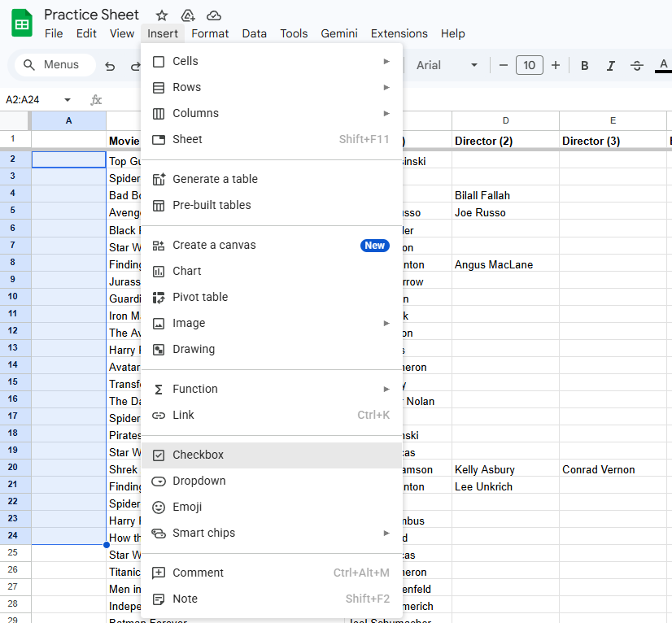Open the File menu

point(54,33)
